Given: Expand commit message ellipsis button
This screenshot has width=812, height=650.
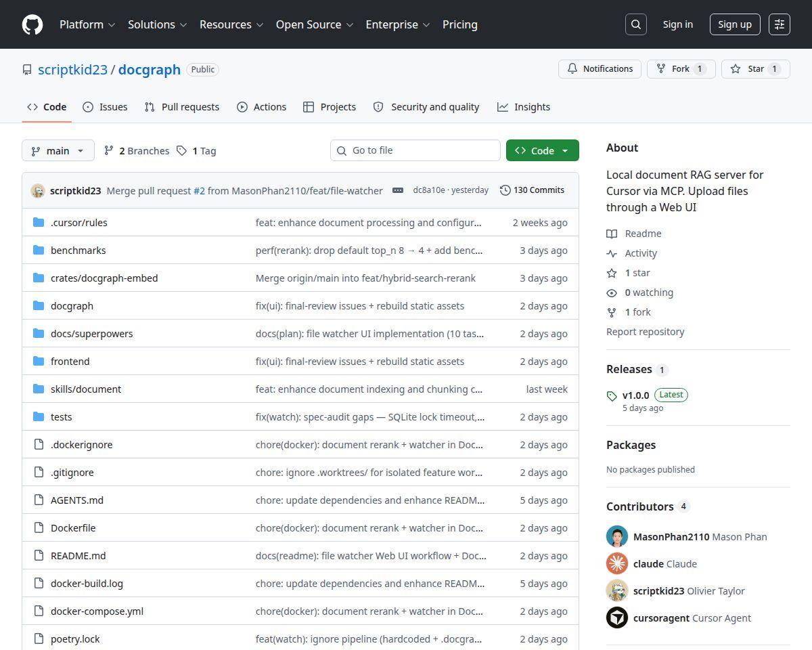Looking at the screenshot, I should (398, 190).
